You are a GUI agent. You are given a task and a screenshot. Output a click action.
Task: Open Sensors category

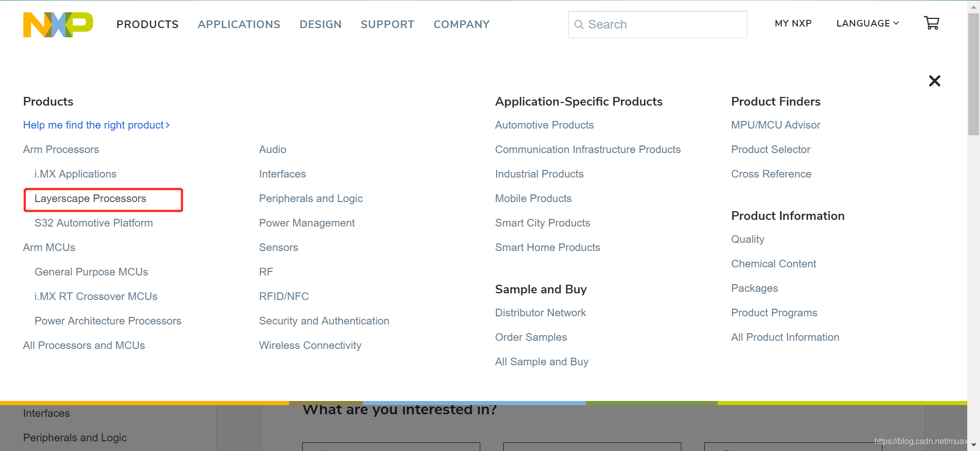point(278,247)
